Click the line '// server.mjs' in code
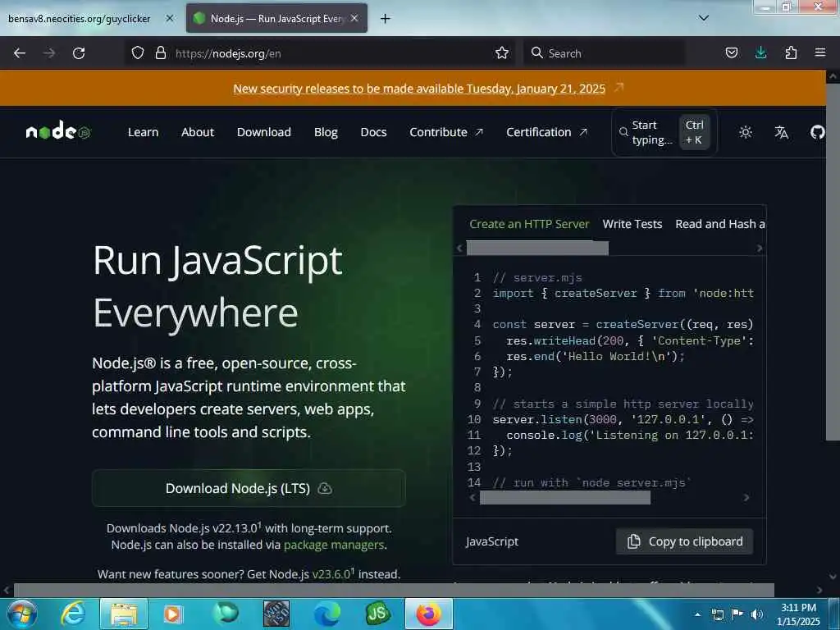The width and height of the screenshot is (840, 630). [537, 277]
